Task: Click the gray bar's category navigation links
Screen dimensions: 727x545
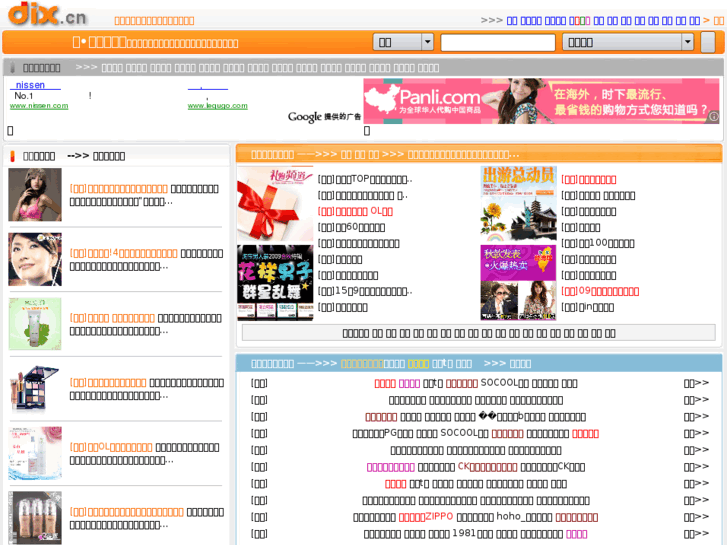Action: click(x=270, y=68)
